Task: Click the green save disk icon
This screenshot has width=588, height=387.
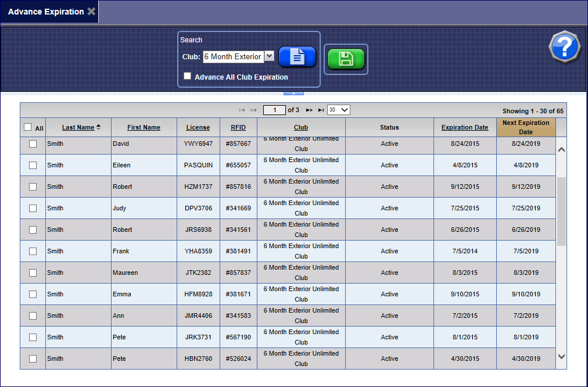Action: pos(346,59)
